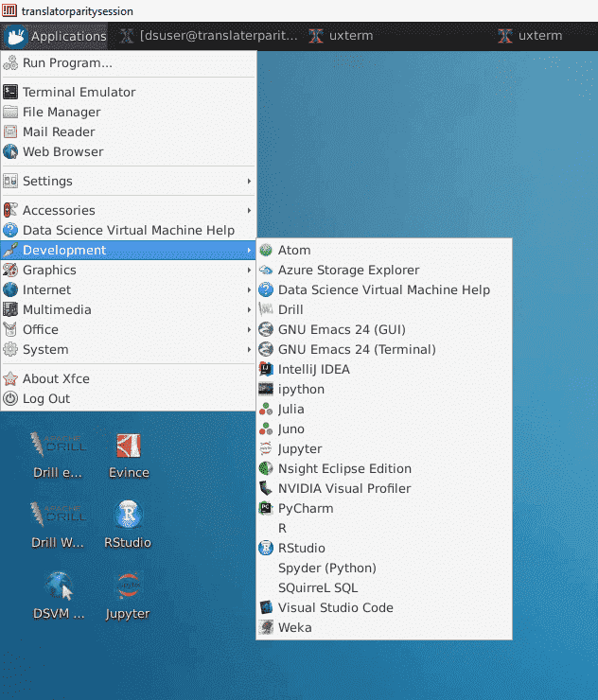Open the RStudio desktop shortcut

128,525
